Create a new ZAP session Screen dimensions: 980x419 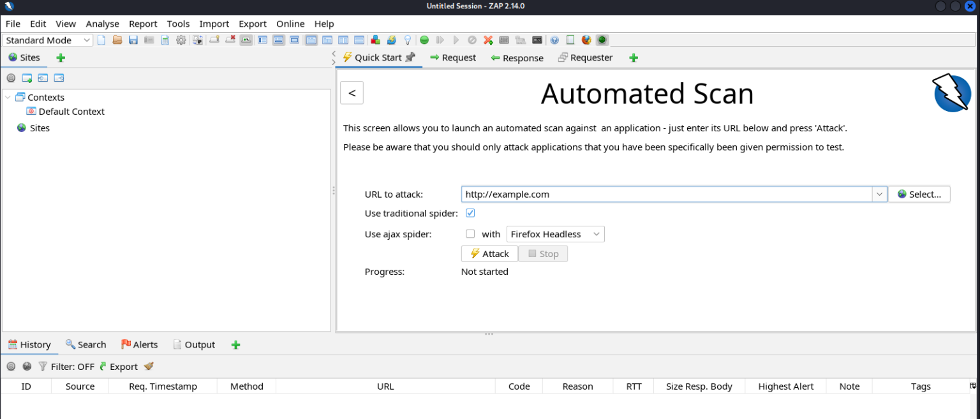[101, 40]
